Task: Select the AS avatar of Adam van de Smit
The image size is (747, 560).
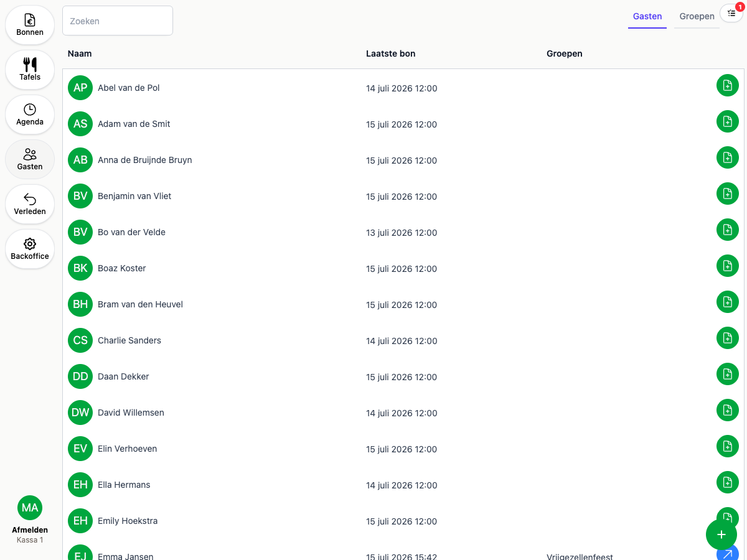Action: tap(80, 124)
